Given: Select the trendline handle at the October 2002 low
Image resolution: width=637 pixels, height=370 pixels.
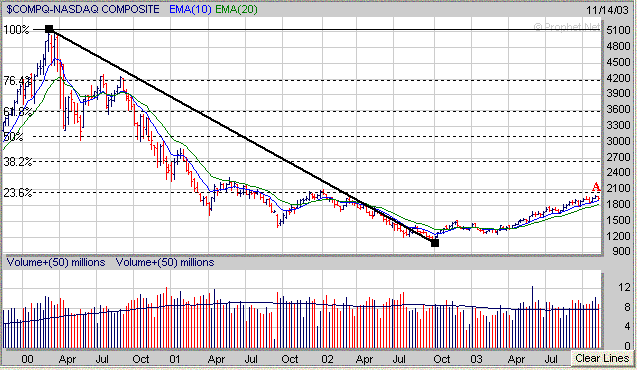Looking at the screenshot, I should (435, 243).
